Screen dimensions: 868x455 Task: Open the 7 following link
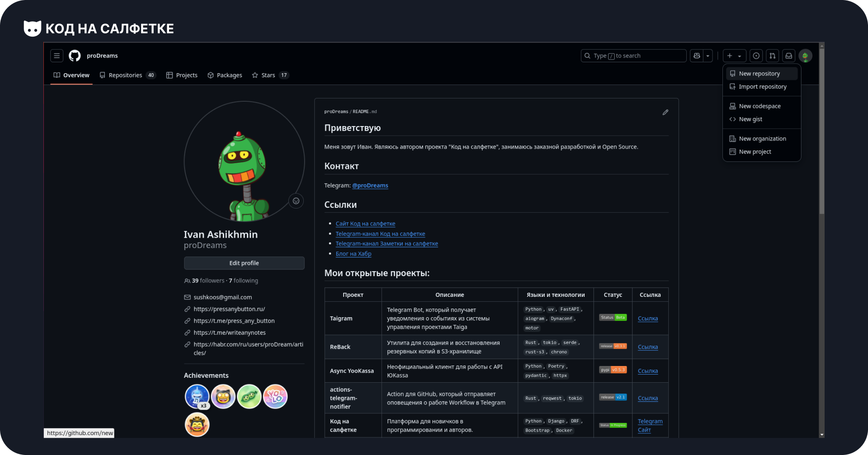243,281
